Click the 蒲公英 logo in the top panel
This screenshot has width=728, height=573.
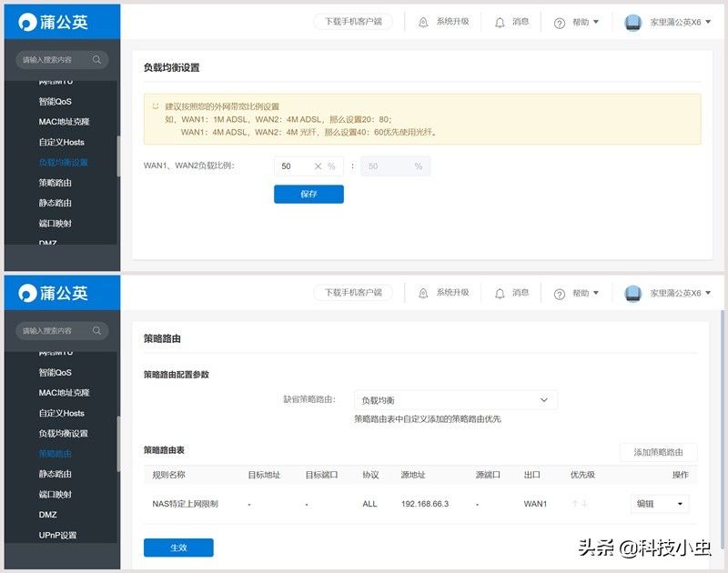[x=54, y=22]
